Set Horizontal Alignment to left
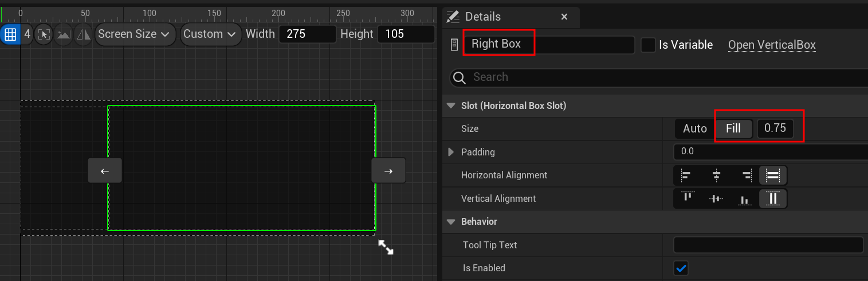 [685, 175]
